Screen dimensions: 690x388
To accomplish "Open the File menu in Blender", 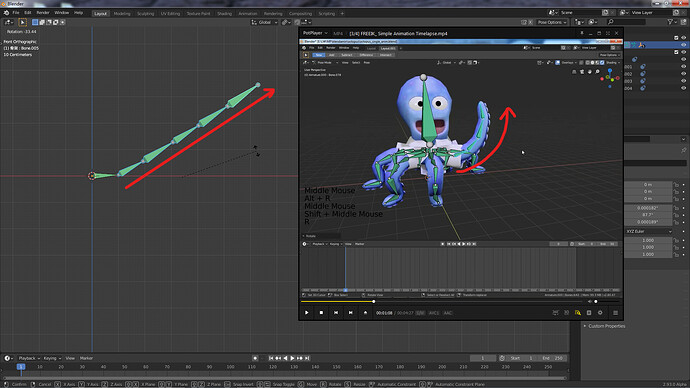I will tap(16, 13).
